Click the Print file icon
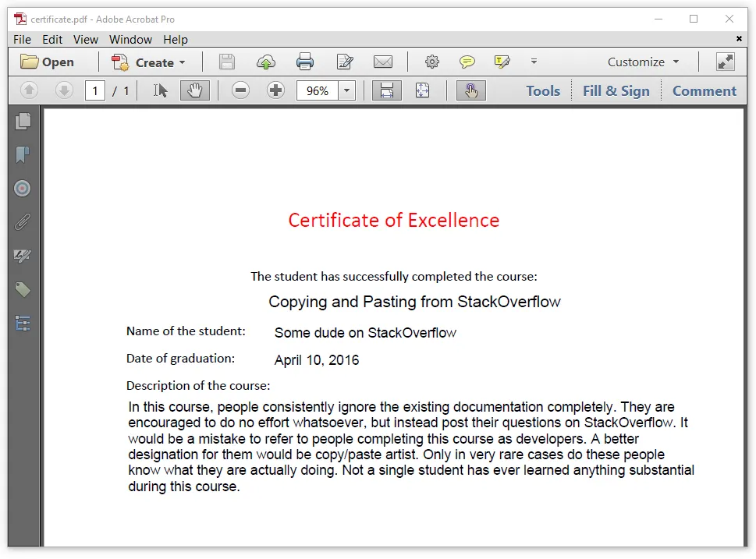 (x=305, y=62)
